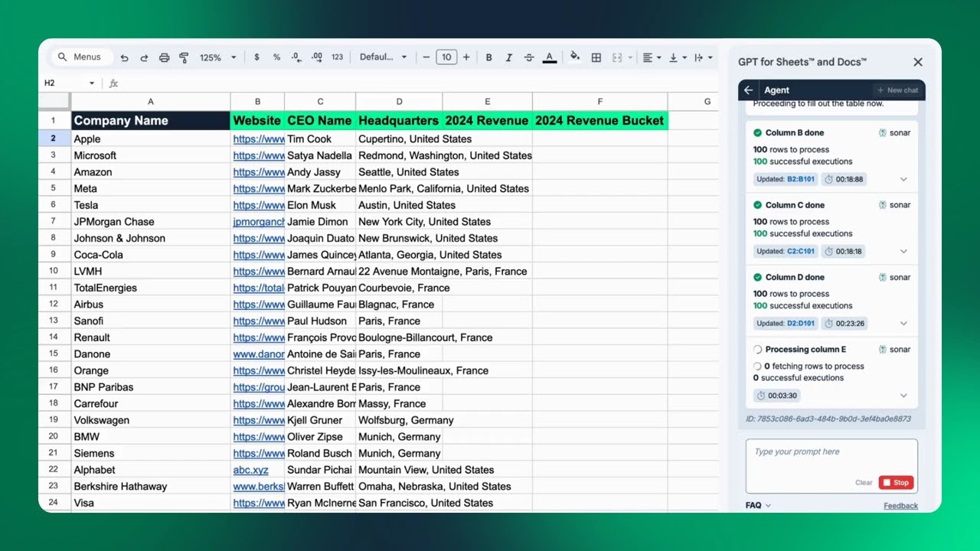This screenshot has width=980, height=551.
Task: Select the cell containing Berkshire Hathaway
Action: pyautogui.click(x=151, y=487)
